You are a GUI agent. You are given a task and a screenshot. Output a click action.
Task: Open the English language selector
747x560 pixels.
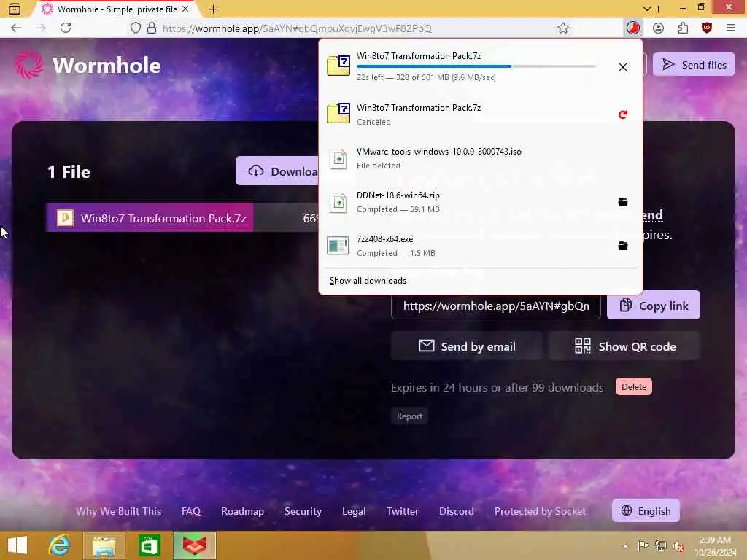click(646, 511)
